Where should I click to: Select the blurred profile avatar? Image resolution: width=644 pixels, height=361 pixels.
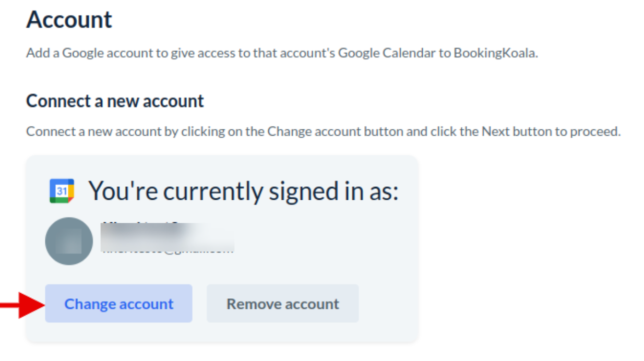click(69, 241)
